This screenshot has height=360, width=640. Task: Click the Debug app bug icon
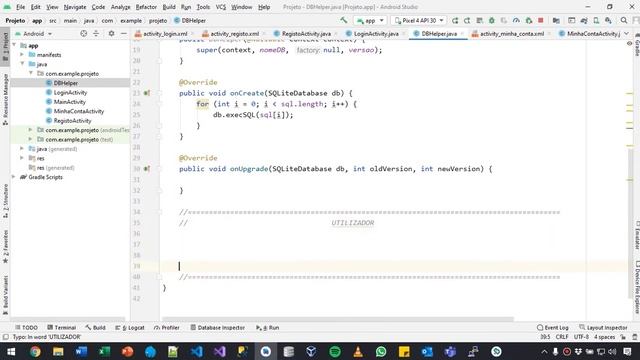(492, 20)
